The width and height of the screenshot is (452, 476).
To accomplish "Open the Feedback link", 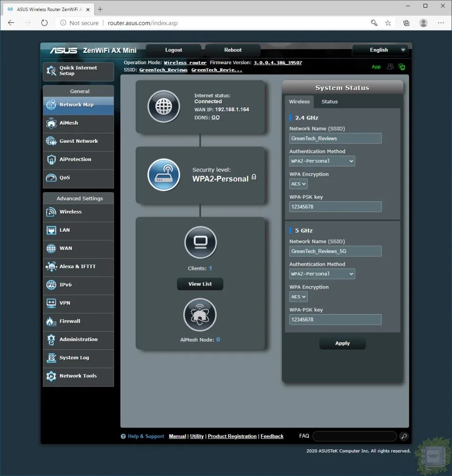I will tap(272, 436).
